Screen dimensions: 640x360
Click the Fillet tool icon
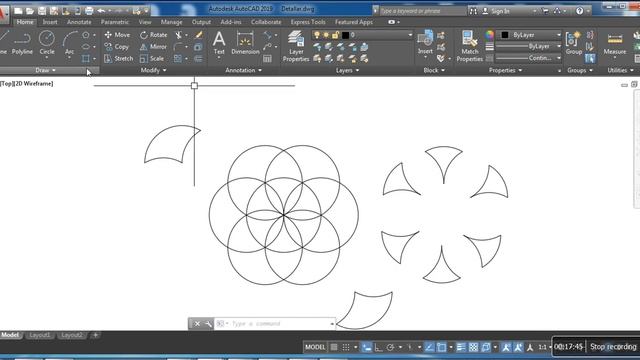tap(178, 47)
